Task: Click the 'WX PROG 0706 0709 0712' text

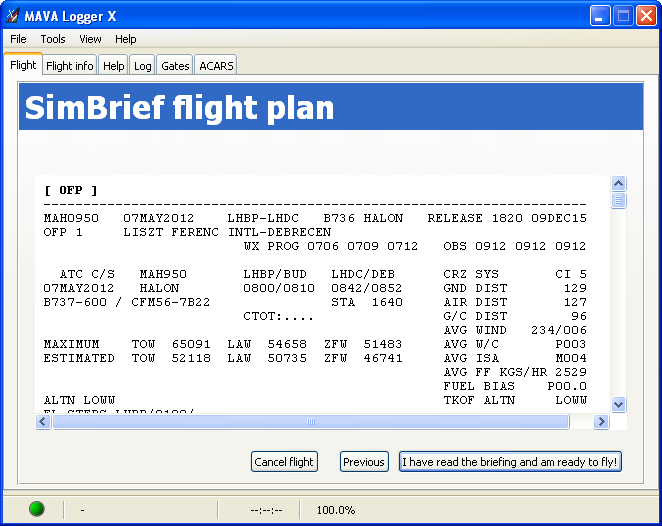Action: (331, 246)
